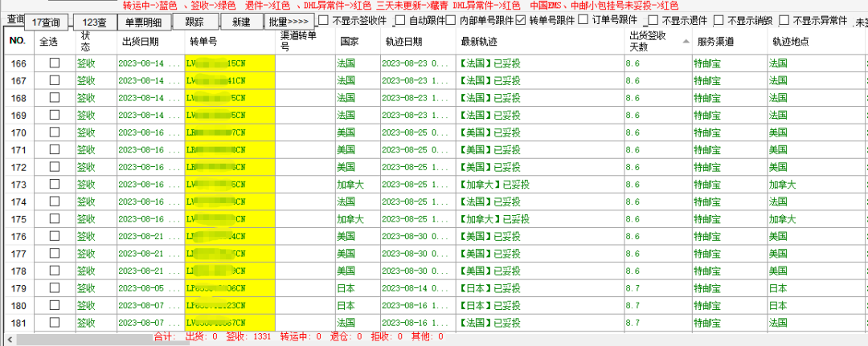Screen dimensions: 868x346
Task: Mark the checkbox in row 175
Action: point(55,218)
